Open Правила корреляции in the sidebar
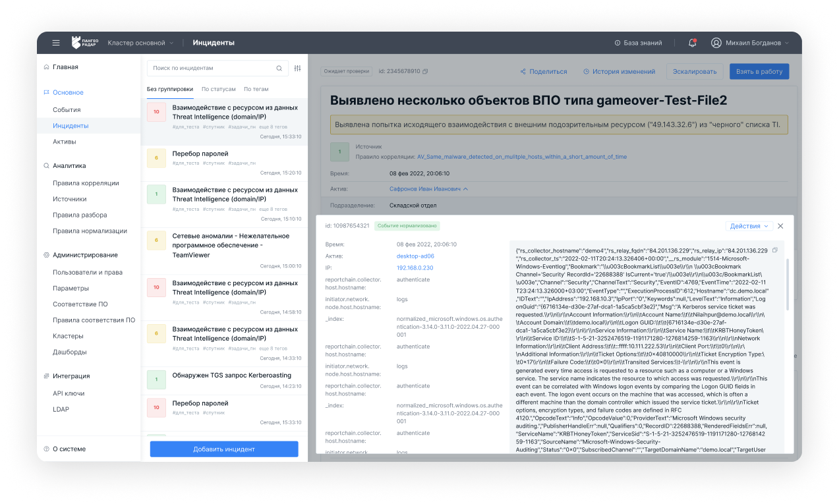Image resolution: width=839 pixels, height=504 pixels. (86, 183)
